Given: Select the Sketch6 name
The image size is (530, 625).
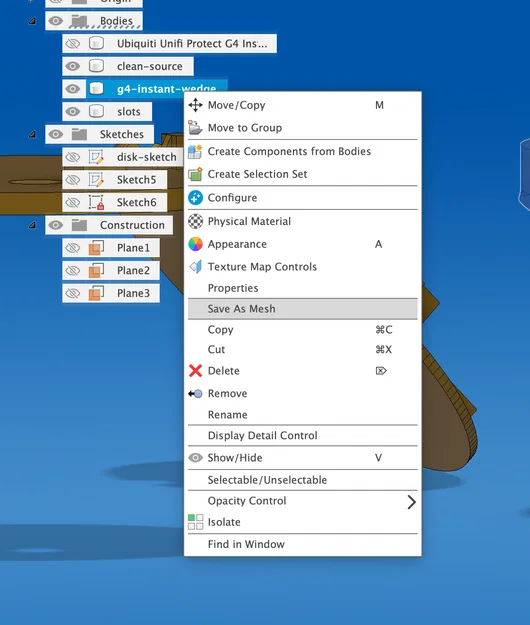Looking at the screenshot, I should coord(137,202).
